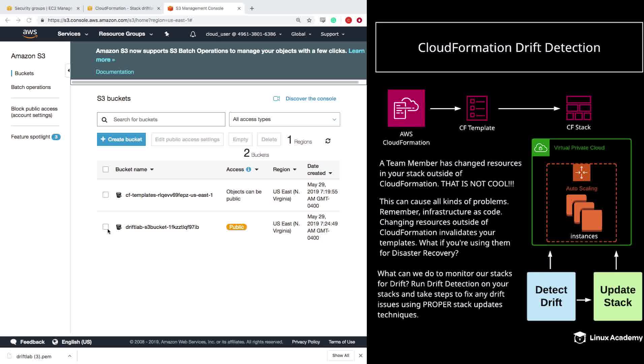Image resolution: width=644 pixels, height=364 pixels.
Task: Open the Documentation link in banner
Action: pyautogui.click(x=115, y=72)
